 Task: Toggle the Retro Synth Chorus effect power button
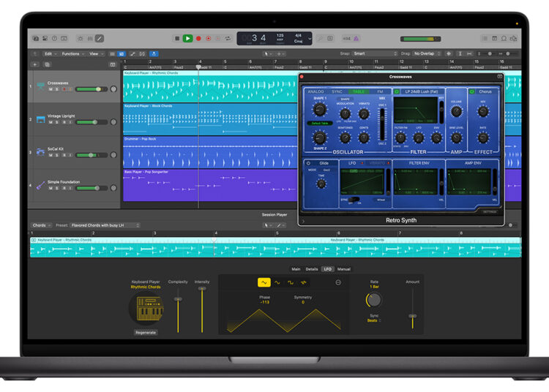[x=471, y=91]
